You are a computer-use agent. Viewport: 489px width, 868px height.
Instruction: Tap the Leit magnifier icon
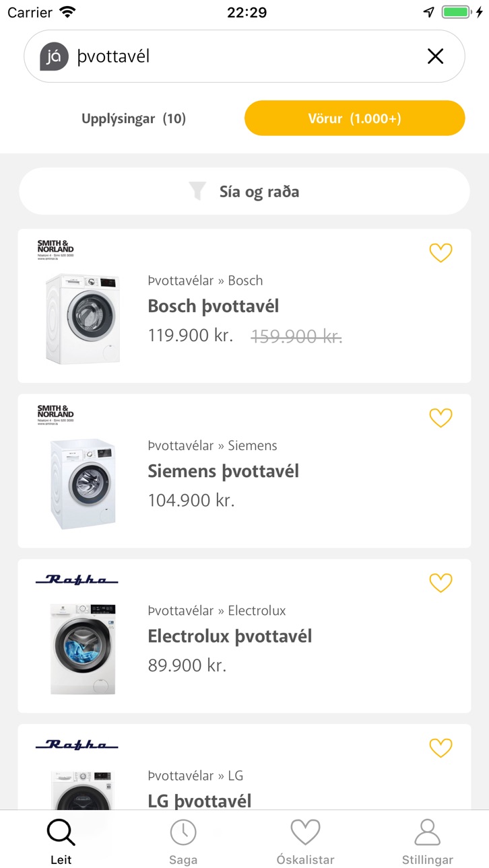click(x=61, y=833)
